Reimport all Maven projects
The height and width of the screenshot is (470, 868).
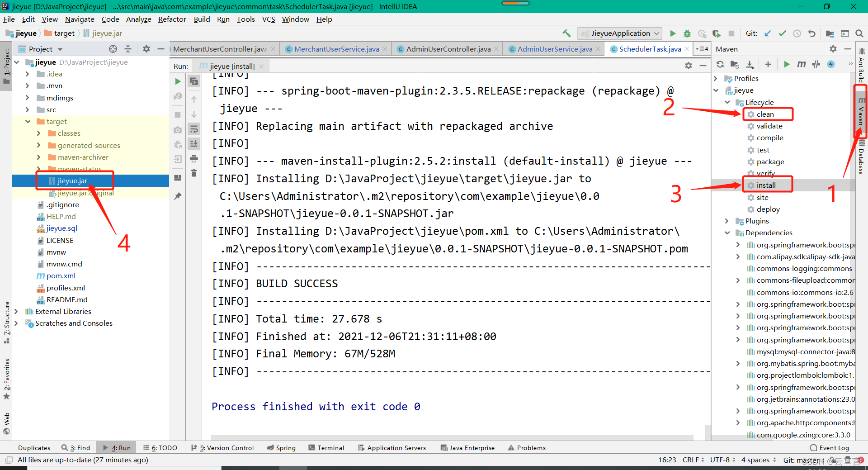pyautogui.click(x=720, y=64)
